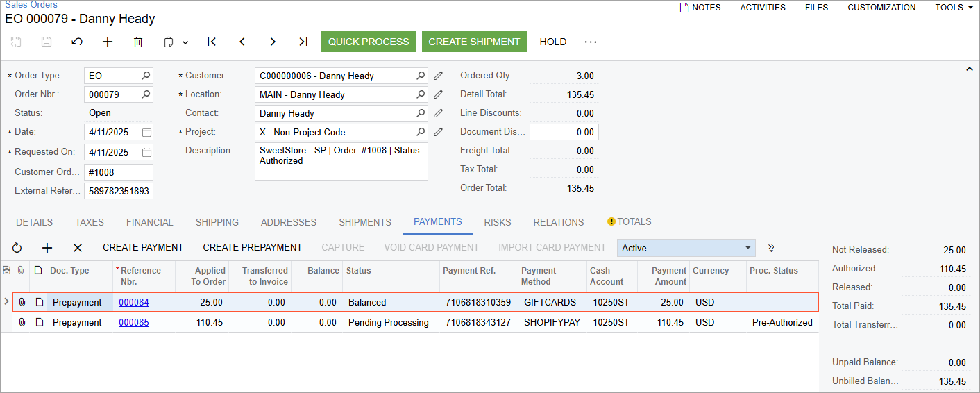Click the Document Discount input field
This screenshot has width=980, height=393.
click(x=564, y=132)
